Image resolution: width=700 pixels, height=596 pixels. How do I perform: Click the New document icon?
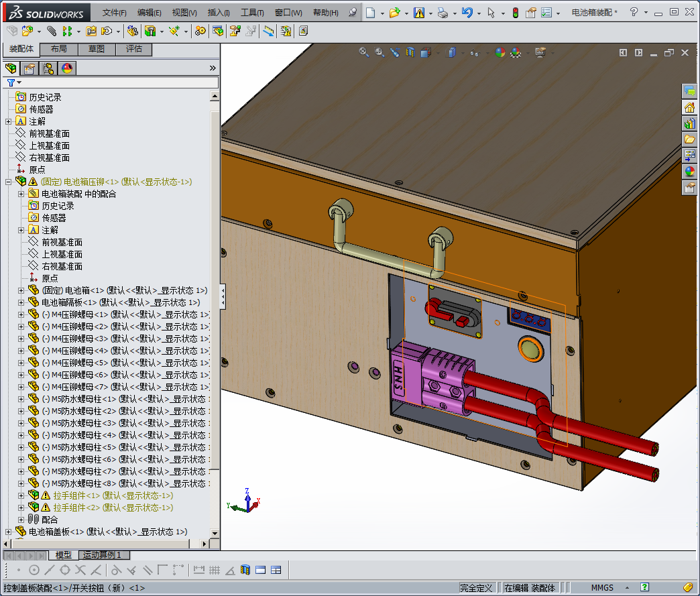pyautogui.click(x=370, y=13)
